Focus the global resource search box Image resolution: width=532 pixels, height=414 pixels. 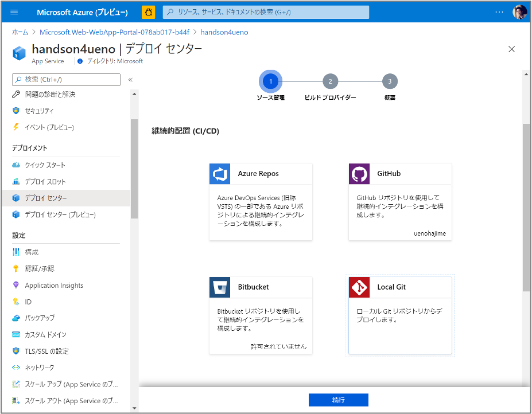[266, 12]
